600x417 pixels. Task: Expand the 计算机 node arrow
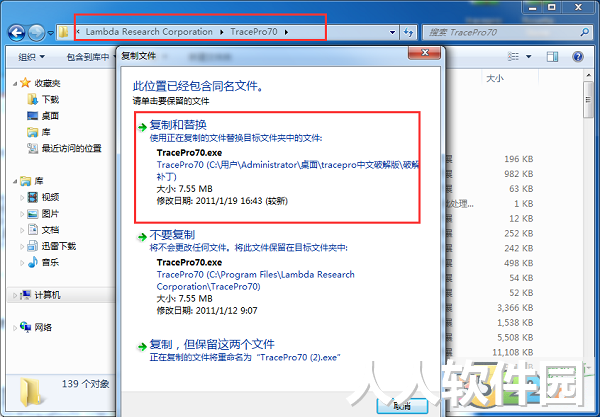pos(15,295)
